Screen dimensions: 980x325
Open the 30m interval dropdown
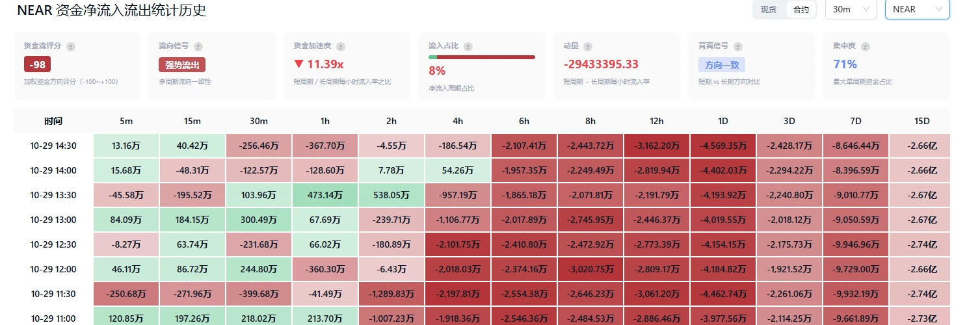[851, 9]
